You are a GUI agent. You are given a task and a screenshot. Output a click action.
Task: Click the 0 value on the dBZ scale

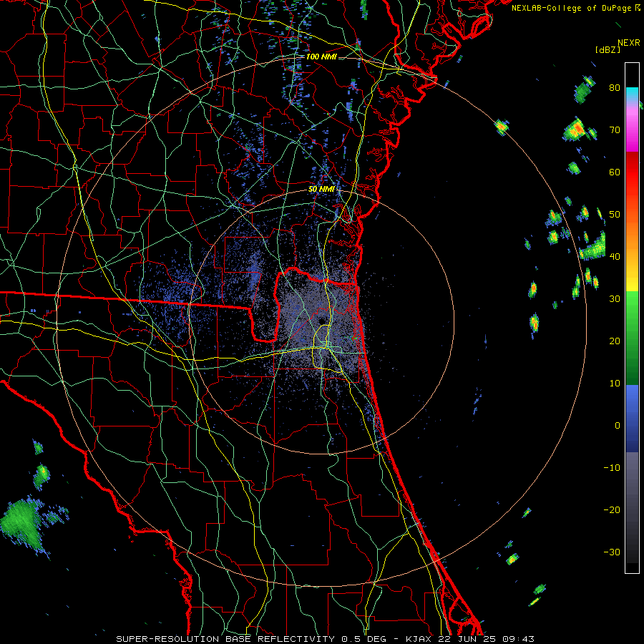click(x=618, y=426)
